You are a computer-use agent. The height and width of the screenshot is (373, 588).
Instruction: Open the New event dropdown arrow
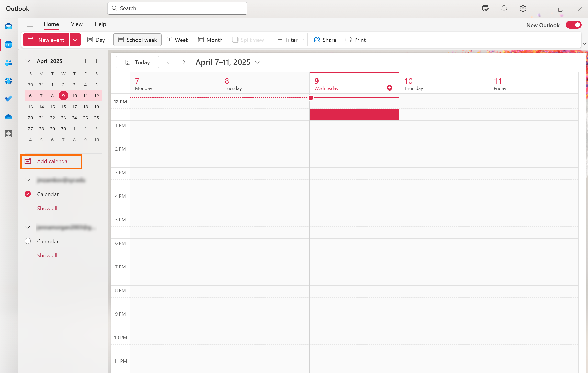[75, 40]
